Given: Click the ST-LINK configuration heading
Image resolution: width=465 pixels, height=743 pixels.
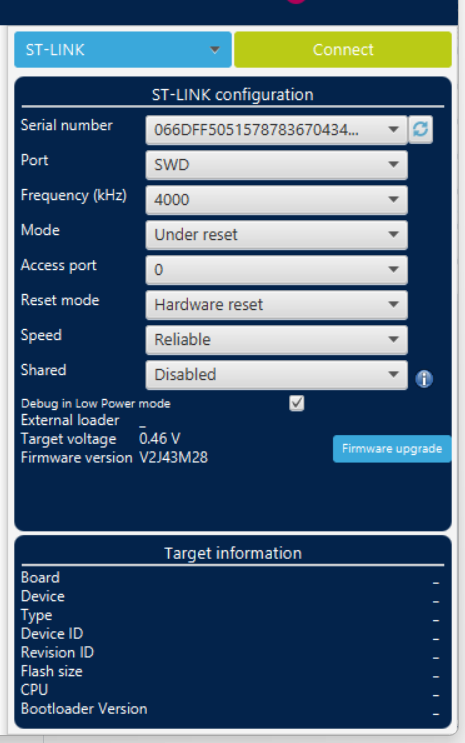Looking at the screenshot, I should click(233, 95).
